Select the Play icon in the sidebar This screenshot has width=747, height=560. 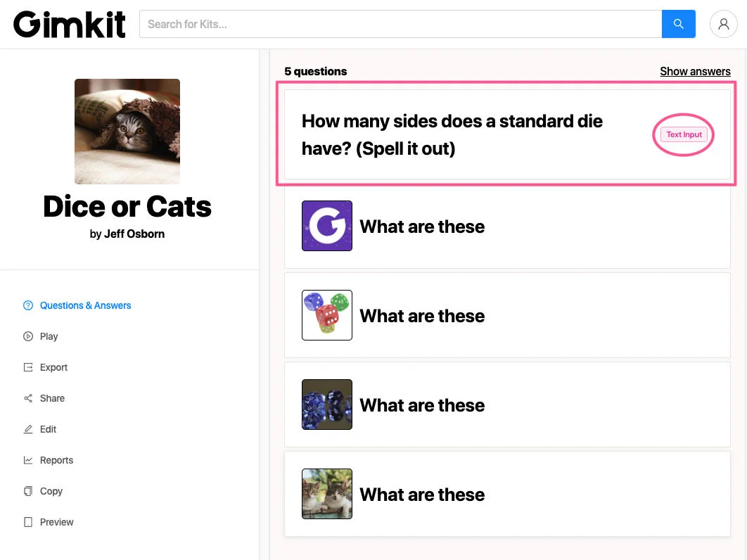pyautogui.click(x=28, y=336)
